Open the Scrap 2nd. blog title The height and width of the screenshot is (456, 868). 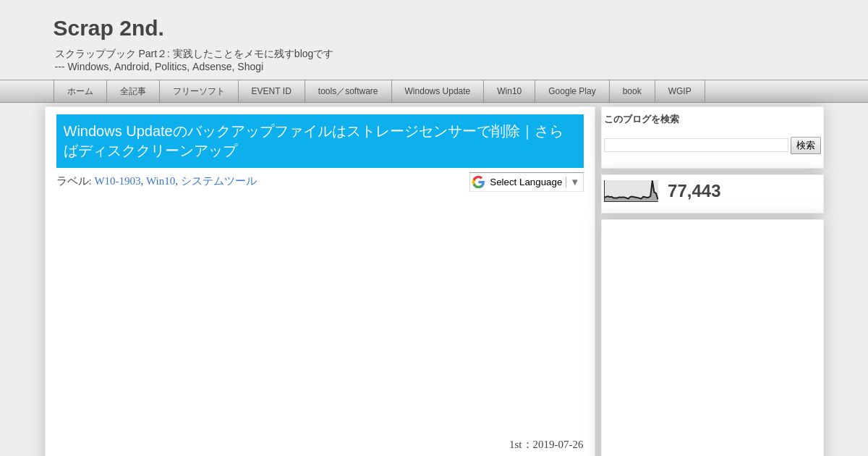(109, 28)
